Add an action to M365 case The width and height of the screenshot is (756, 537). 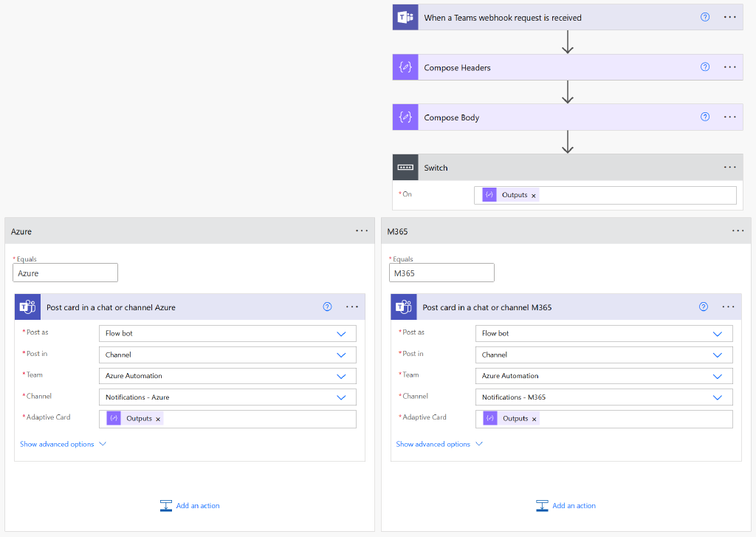(566, 506)
